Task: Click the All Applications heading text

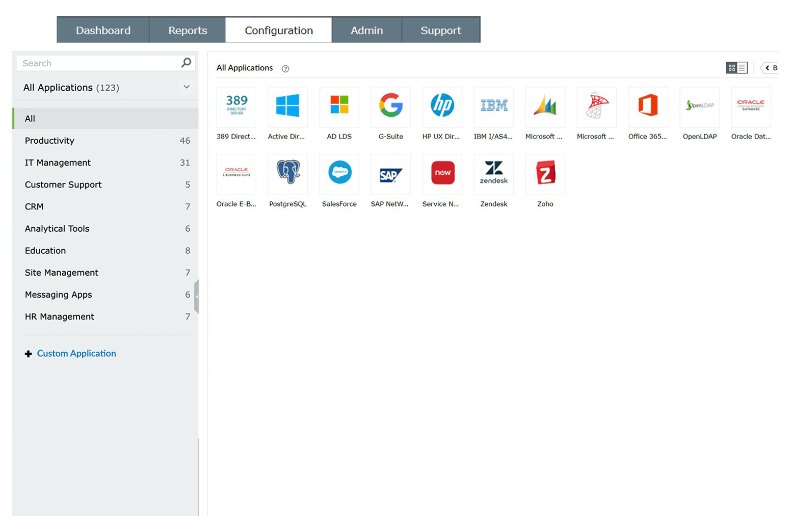Action: tap(245, 68)
